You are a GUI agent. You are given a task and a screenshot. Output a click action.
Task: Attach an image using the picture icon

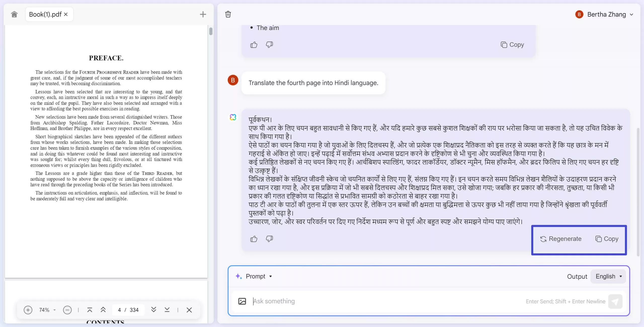(242, 301)
